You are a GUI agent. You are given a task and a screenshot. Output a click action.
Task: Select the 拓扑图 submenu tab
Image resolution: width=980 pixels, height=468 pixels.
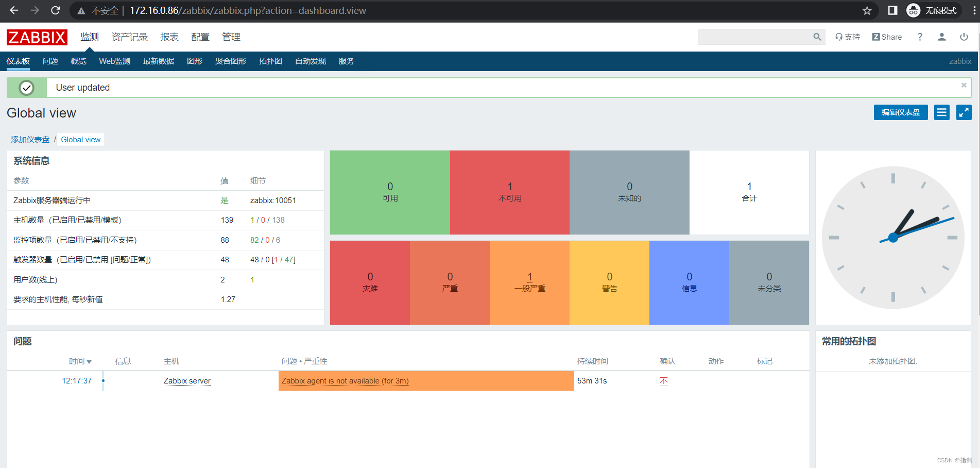pyautogui.click(x=270, y=61)
